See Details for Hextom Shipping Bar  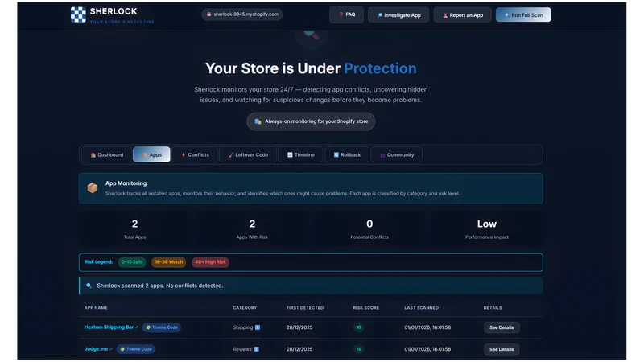tap(502, 327)
